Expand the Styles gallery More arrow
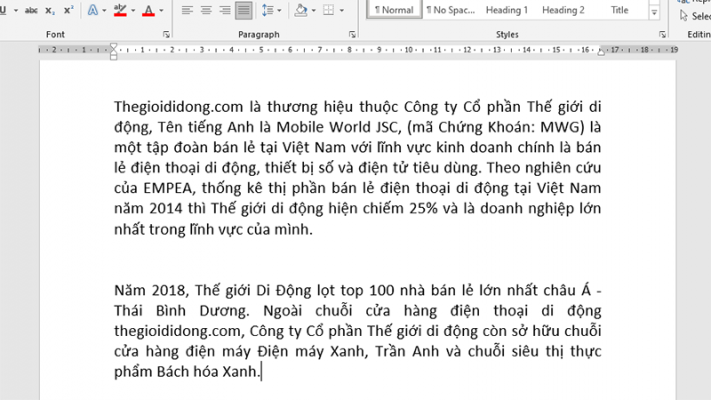Screen dimensions: 711x400 [654, 13]
